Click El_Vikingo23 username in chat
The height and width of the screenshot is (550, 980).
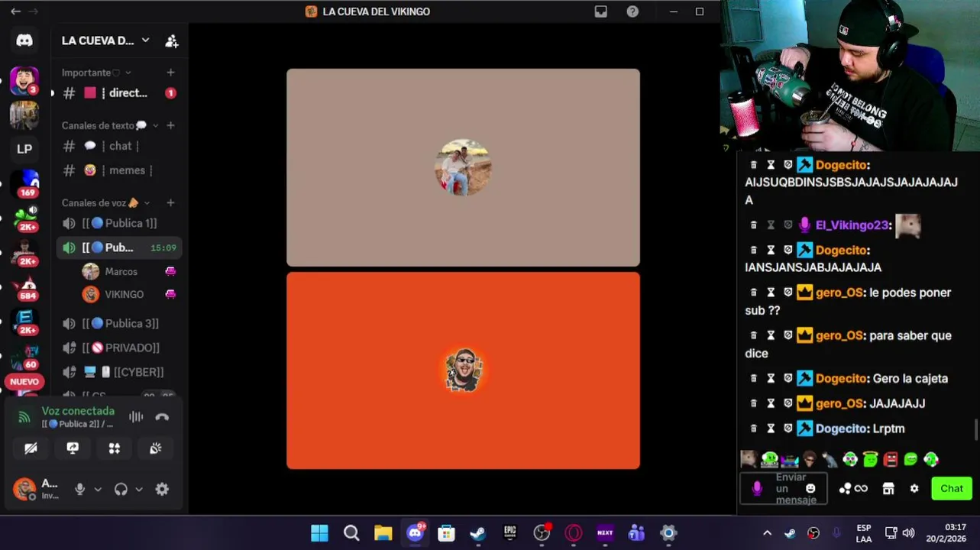[852, 225]
